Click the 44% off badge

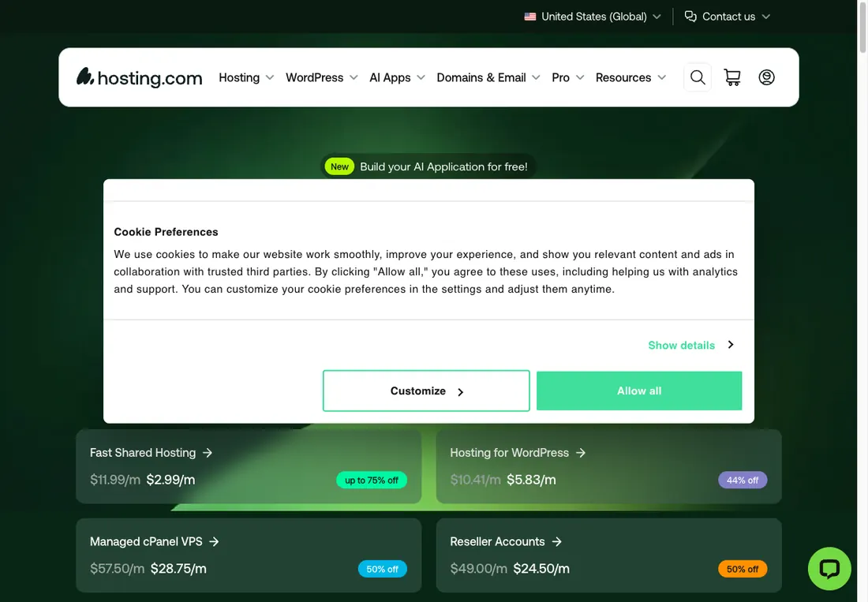point(743,480)
